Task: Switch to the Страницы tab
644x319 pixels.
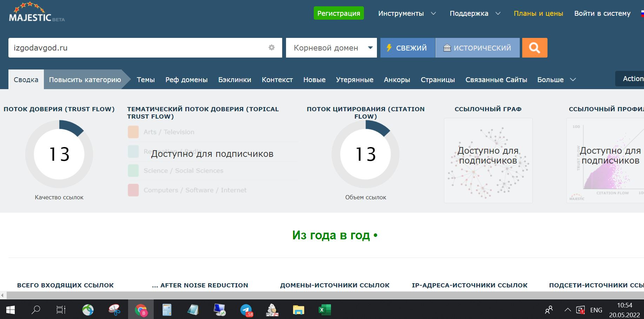Action: [x=438, y=80]
